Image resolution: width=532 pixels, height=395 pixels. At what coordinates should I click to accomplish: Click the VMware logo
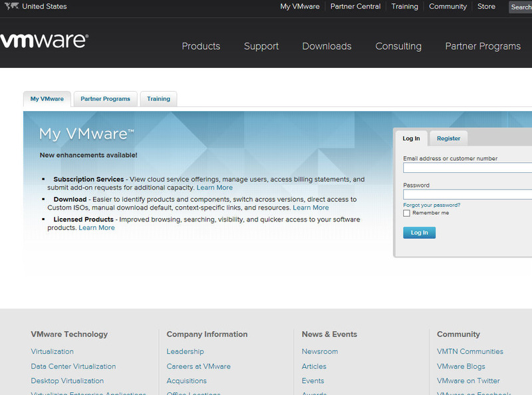[44, 40]
